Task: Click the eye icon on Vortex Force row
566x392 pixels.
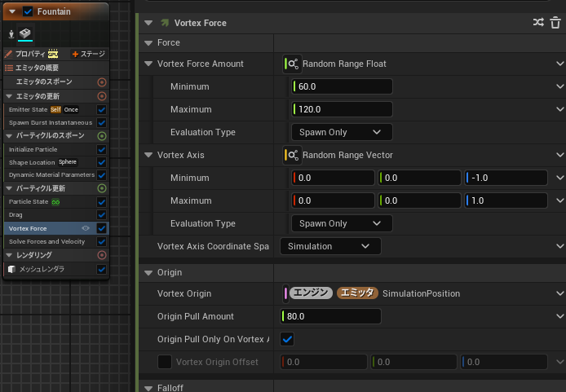Action: (86, 228)
